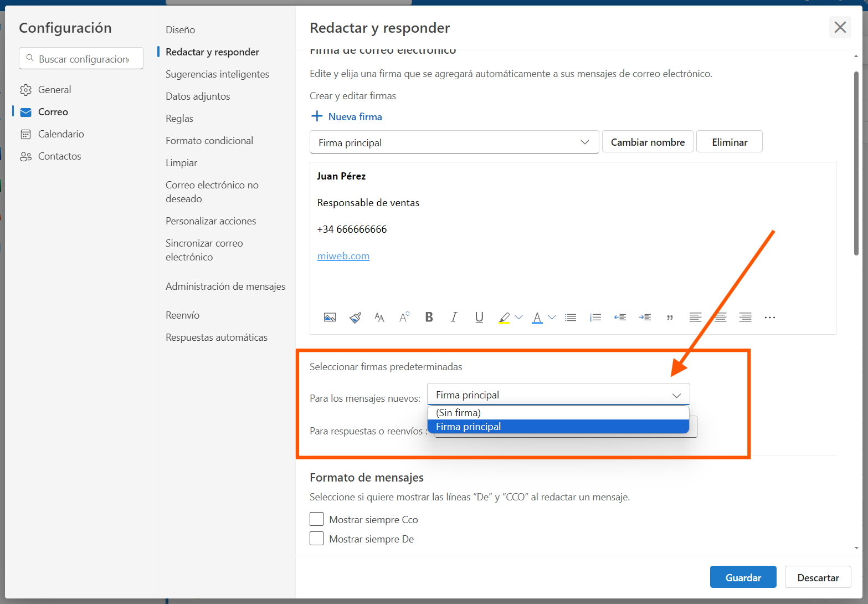Click the General gear icon
This screenshot has height=604, width=868.
coord(25,90)
